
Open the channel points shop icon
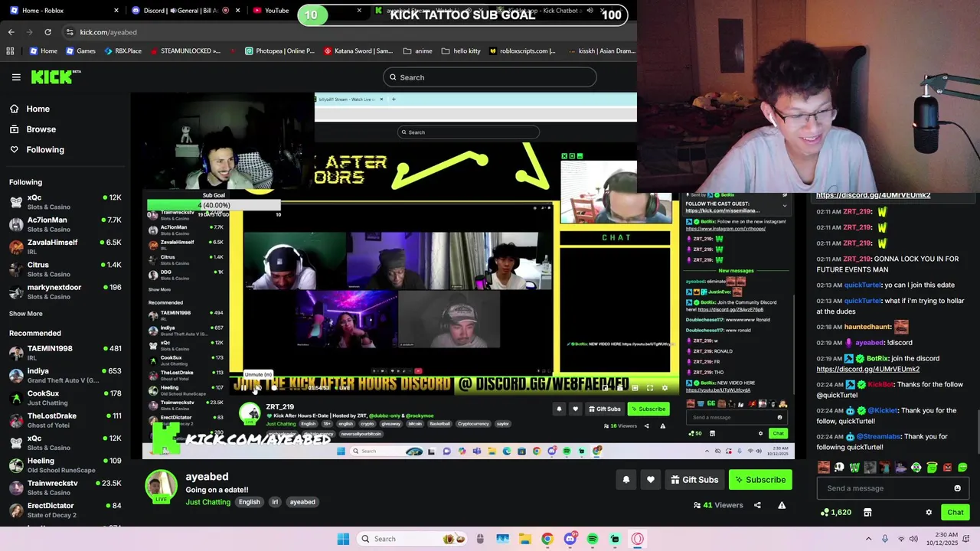tap(867, 512)
